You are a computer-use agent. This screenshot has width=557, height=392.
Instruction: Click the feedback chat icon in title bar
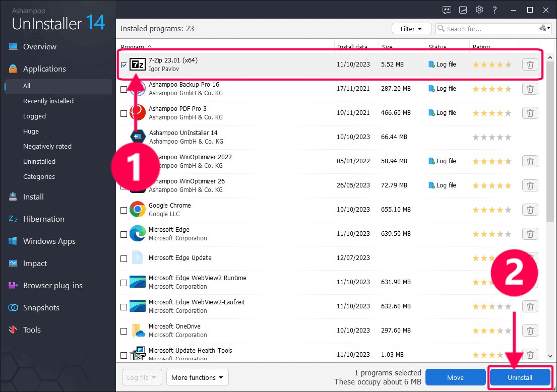coord(447,10)
